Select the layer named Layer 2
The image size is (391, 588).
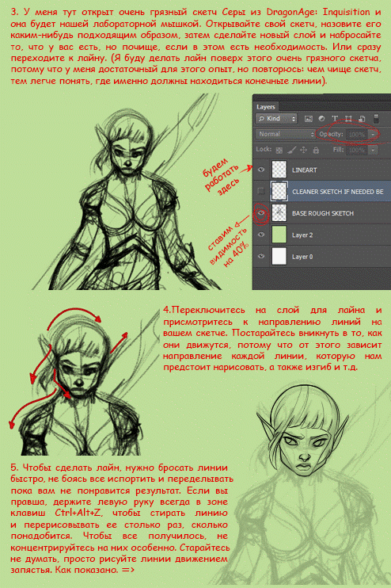[x=302, y=235]
